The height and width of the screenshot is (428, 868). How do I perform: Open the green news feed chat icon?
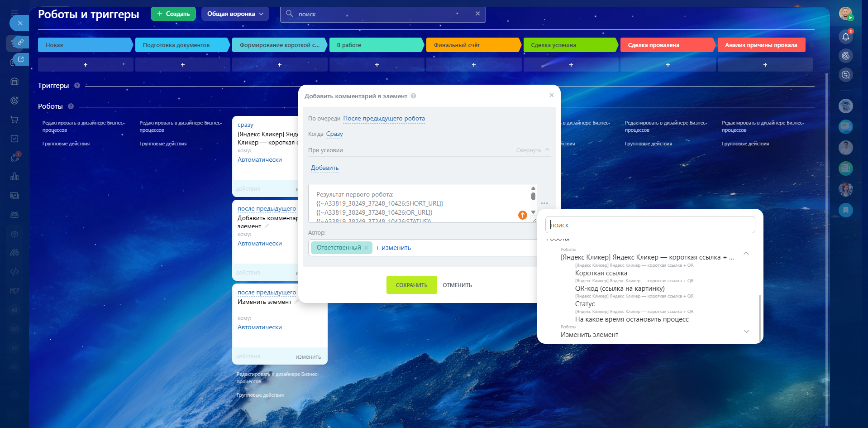click(x=845, y=168)
